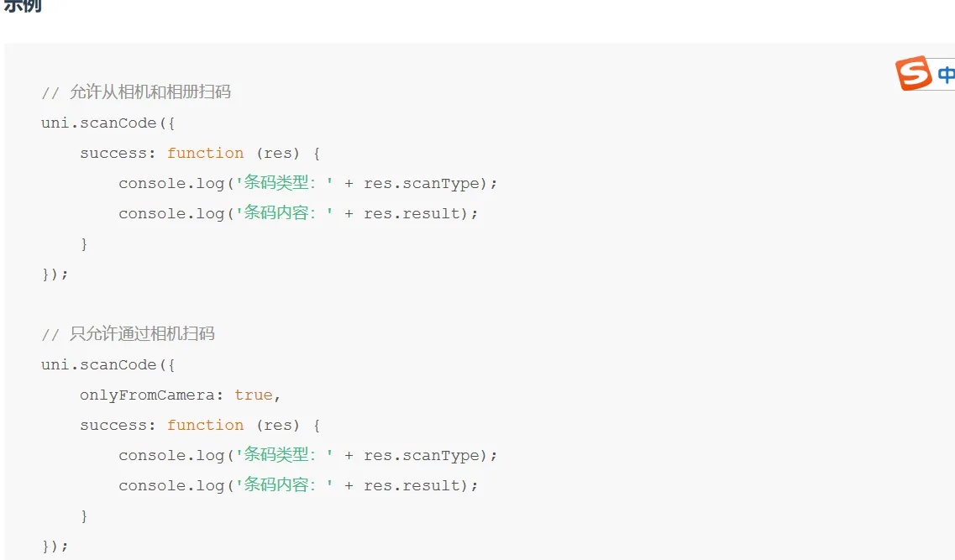This screenshot has height=560, width=955.
Task: Click the 条码内容 string in the first example
Action: (284, 213)
